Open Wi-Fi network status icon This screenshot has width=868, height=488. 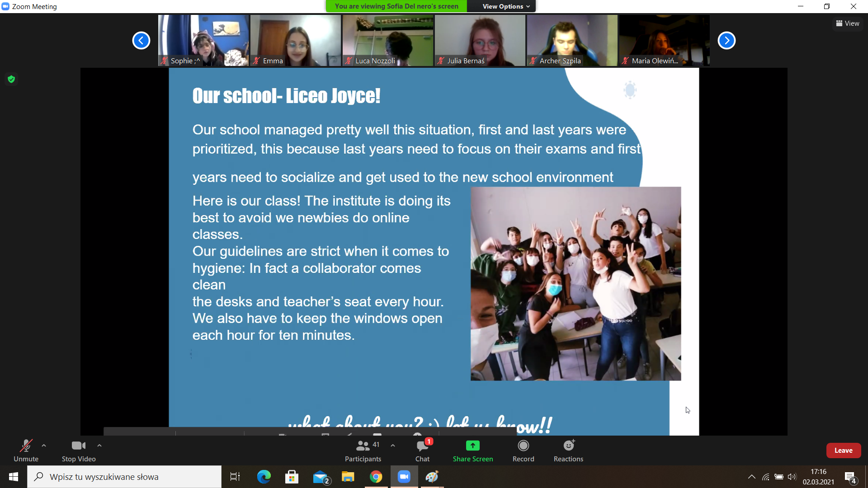[766, 477]
